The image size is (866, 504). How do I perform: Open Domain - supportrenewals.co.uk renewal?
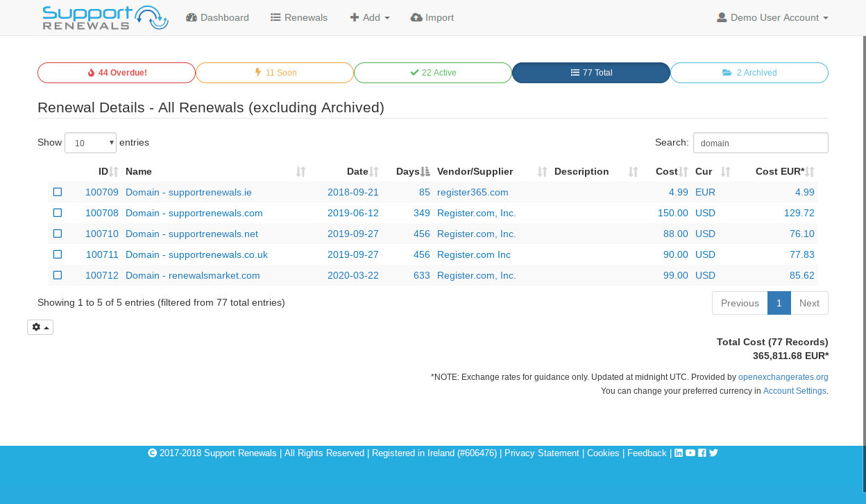coord(196,254)
